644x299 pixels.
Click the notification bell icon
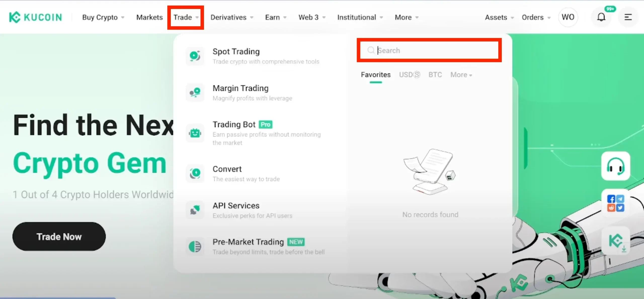(601, 17)
